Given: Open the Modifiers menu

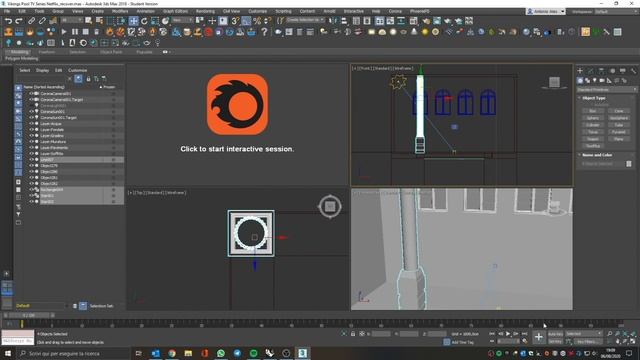Looking at the screenshot, I should tap(120, 11).
